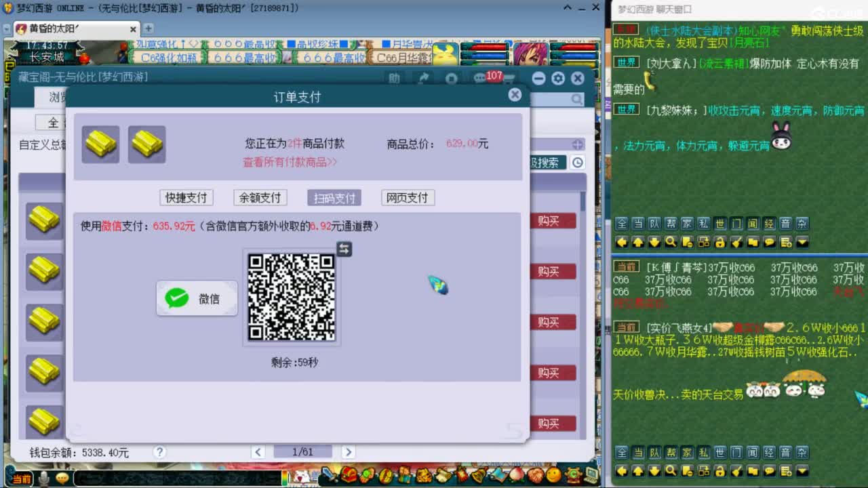
Task: Click the magnifier icon in 藏宝阁 search box
Action: (x=576, y=100)
